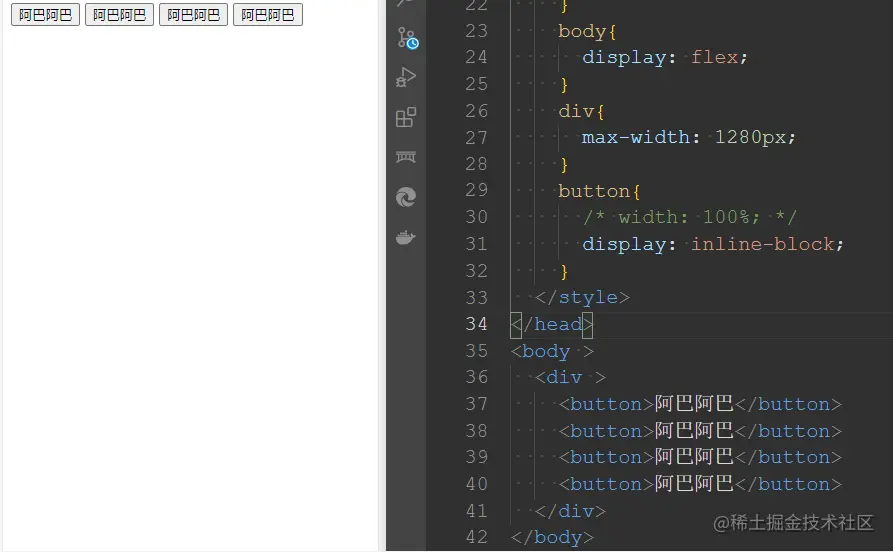This screenshot has height=552, width=893.
Task: Click line number 31 in the gutter
Action: (x=476, y=244)
